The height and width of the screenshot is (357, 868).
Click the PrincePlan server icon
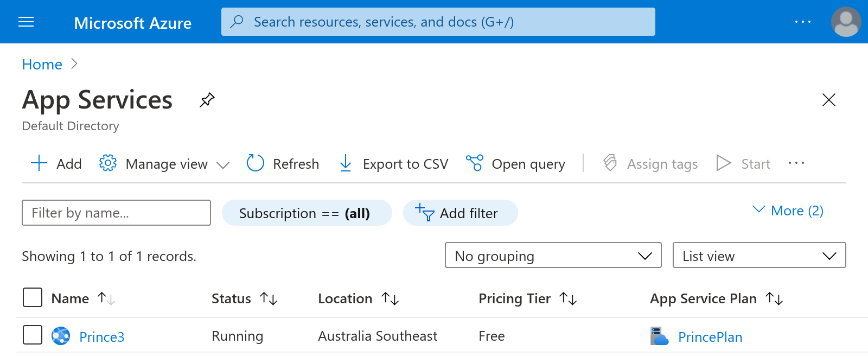pos(659,336)
